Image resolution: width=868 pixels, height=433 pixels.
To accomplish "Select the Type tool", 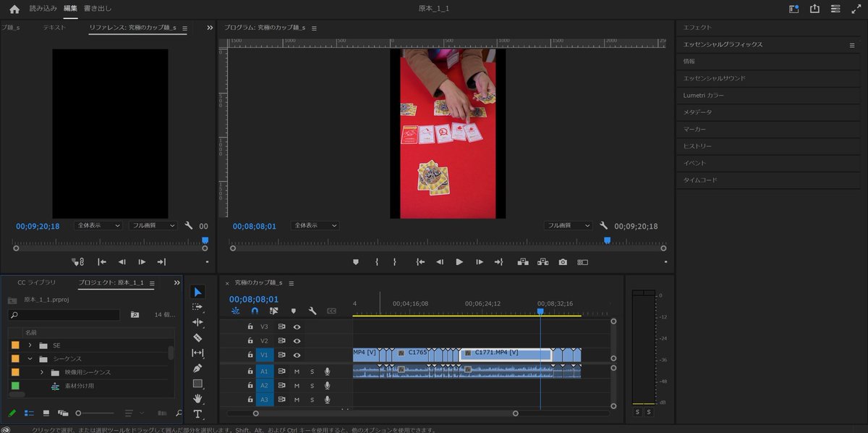I will pos(198,414).
